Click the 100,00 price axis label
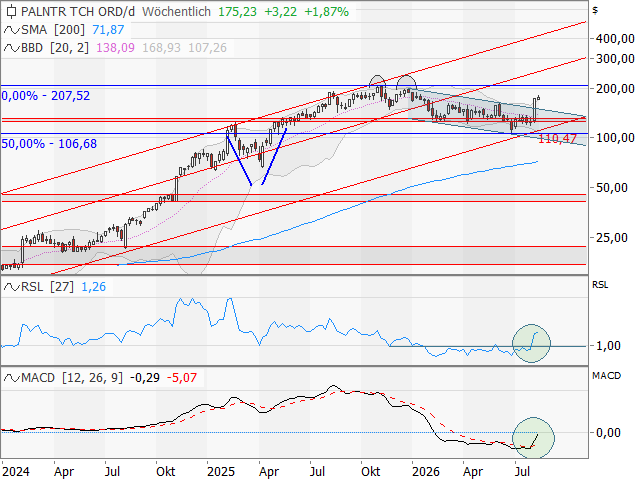This screenshot has width=640, height=480. [615, 138]
